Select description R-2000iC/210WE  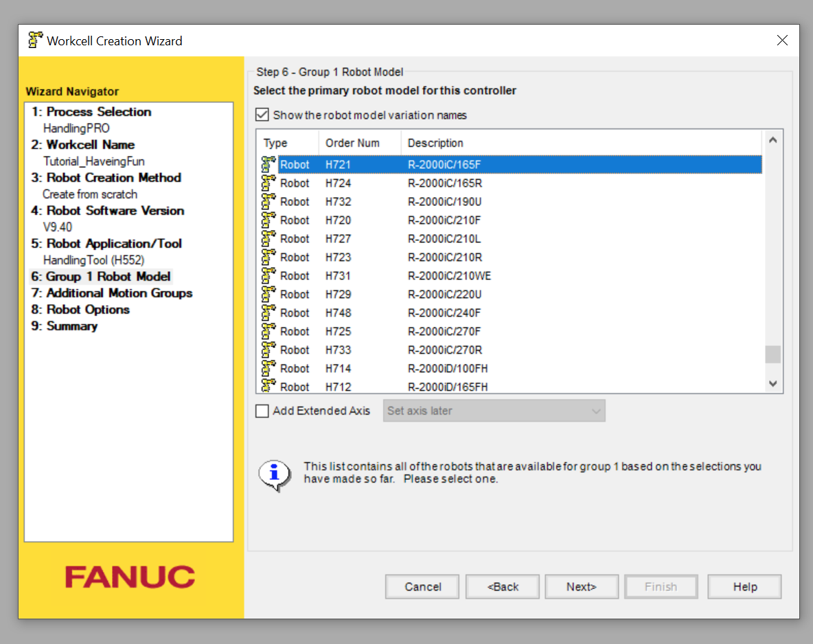click(x=449, y=276)
